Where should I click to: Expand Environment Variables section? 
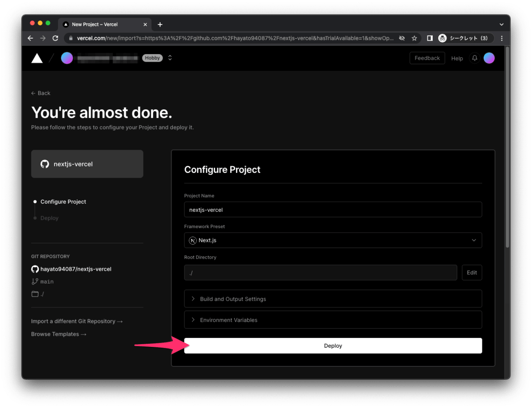pyautogui.click(x=333, y=319)
